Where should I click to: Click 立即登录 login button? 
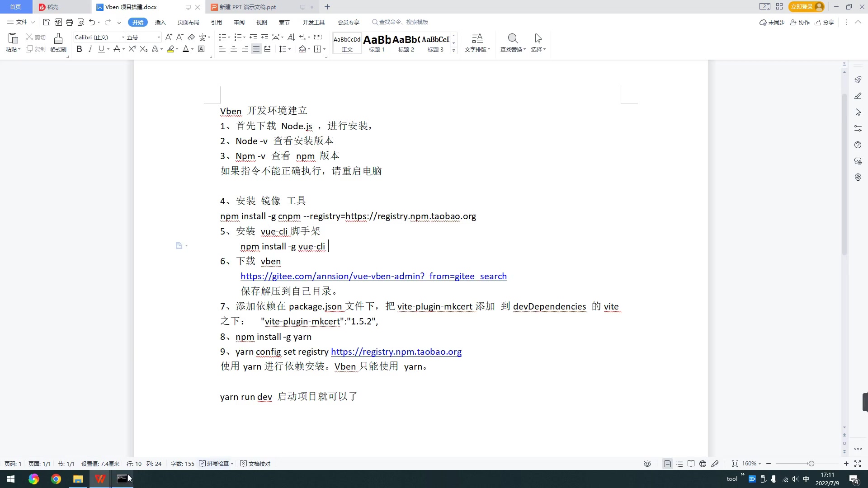(807, 7)
